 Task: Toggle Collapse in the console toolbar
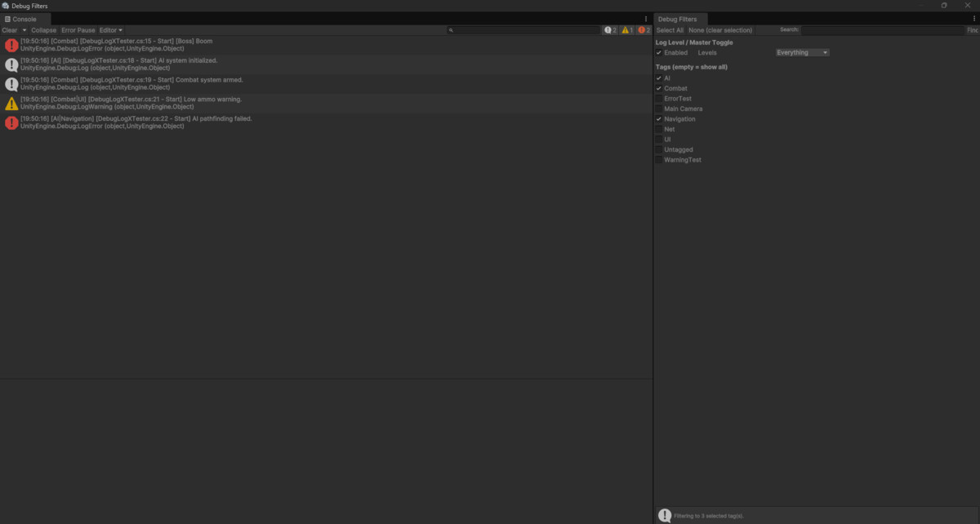point(43,29)
